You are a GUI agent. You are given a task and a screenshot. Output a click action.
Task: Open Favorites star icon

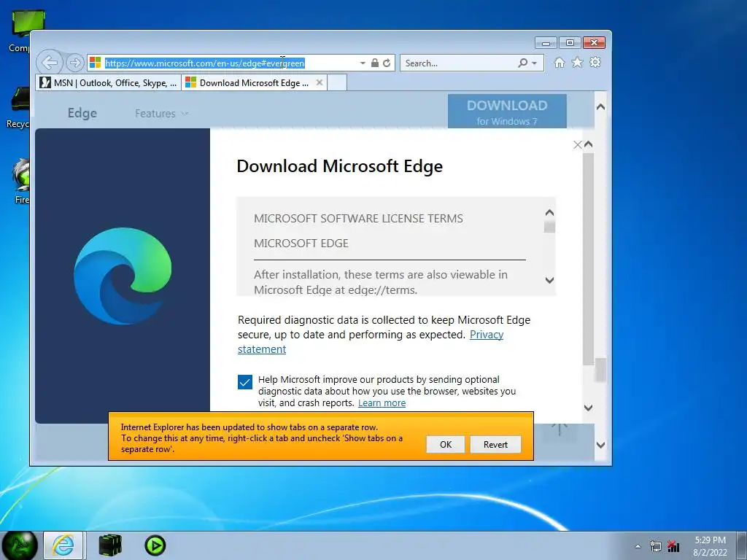coord(578,63)
